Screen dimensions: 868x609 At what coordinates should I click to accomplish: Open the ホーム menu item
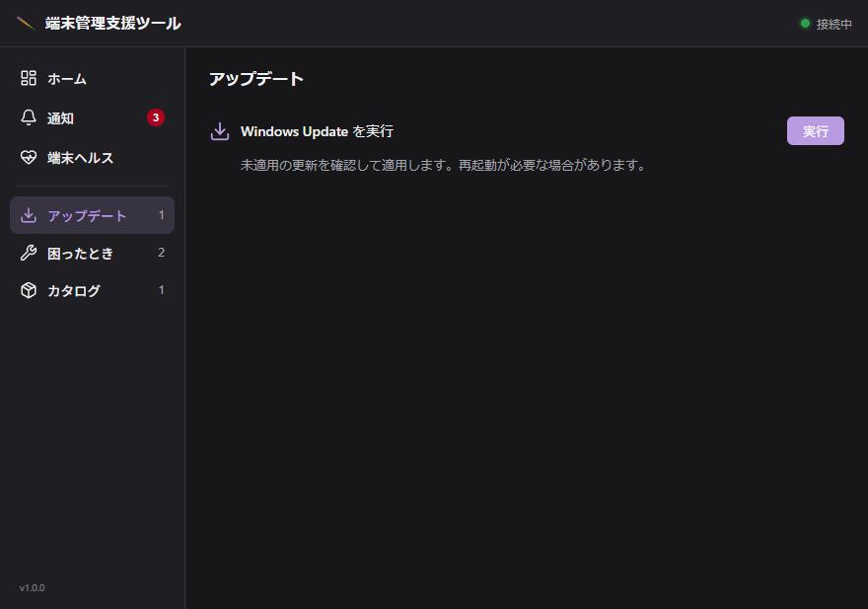pyautogui.click(x=92, y=78)
